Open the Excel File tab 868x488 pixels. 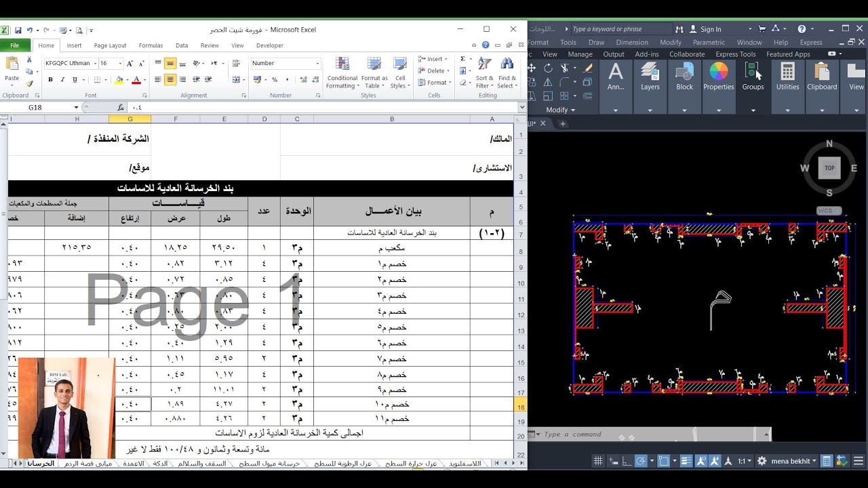click(15, 45)
